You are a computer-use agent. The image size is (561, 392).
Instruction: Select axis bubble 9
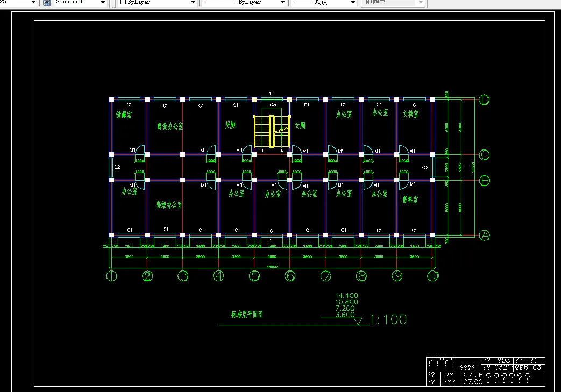(397, 276)
